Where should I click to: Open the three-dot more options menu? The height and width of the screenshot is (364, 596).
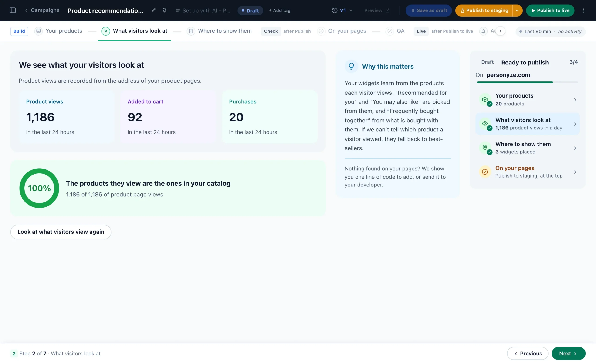(x=583, y=11)
